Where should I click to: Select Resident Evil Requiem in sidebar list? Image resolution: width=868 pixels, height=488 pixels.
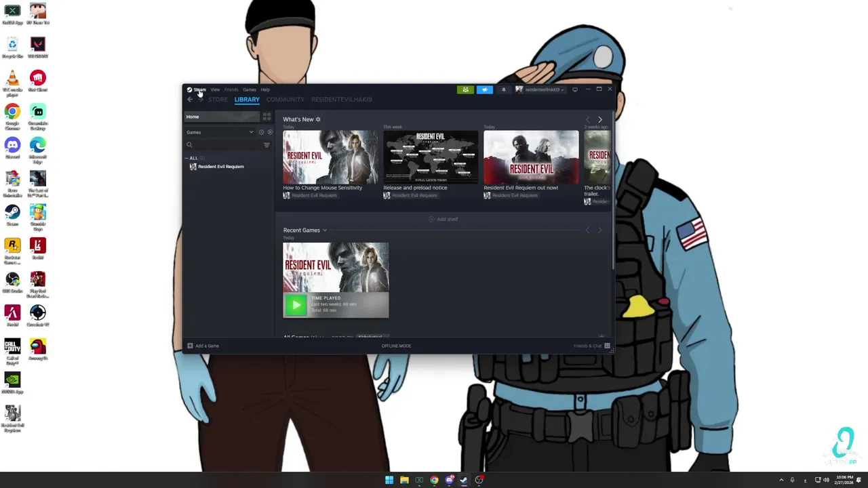(217, 167)
